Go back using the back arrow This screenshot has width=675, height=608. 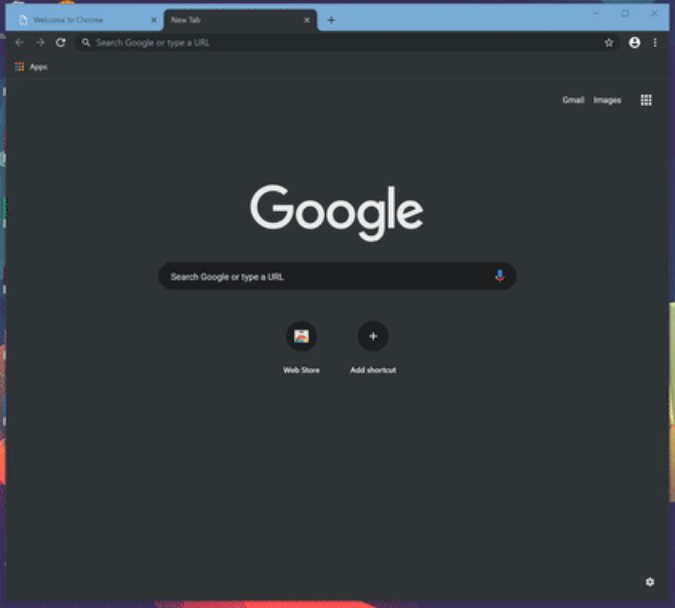[x=19, y=43]
